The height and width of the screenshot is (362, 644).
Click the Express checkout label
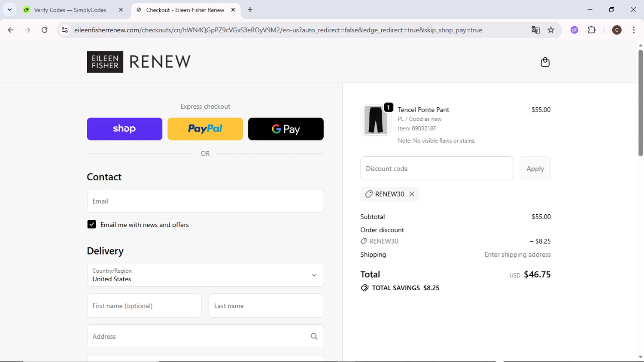coord(205,106)
